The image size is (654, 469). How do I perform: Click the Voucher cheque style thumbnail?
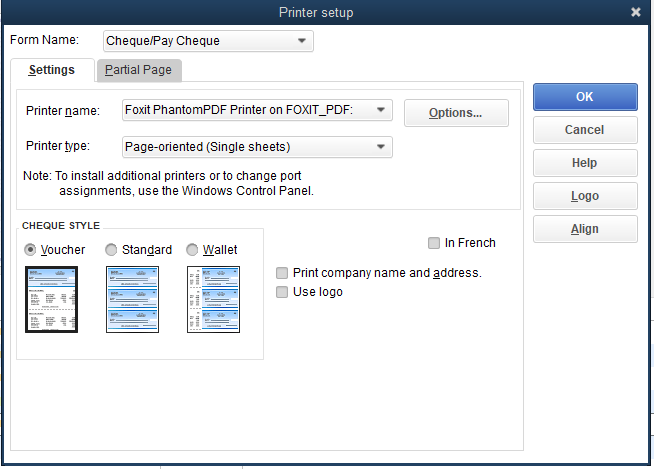coord(52,299)
